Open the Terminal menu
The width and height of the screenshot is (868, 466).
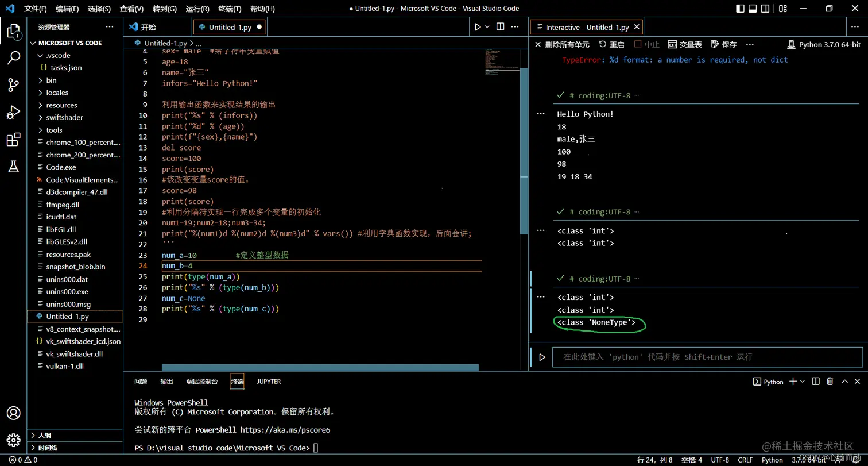tap(230, 9)
